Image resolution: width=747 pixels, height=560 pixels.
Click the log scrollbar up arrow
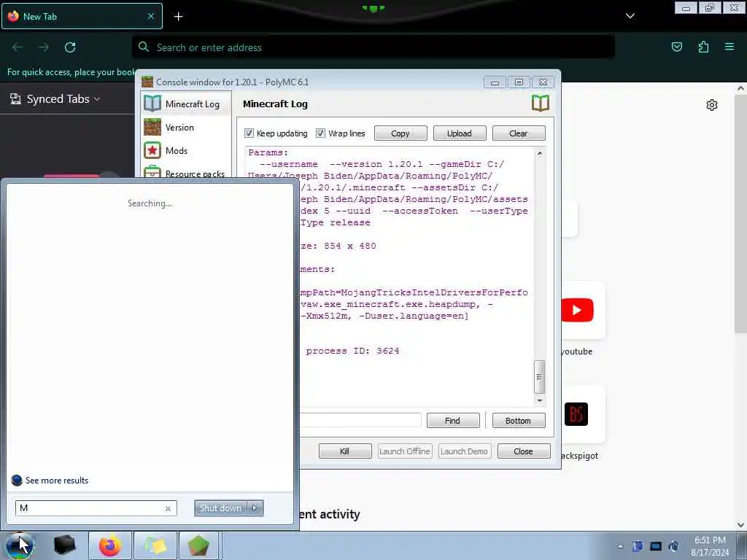pos(539,153)
